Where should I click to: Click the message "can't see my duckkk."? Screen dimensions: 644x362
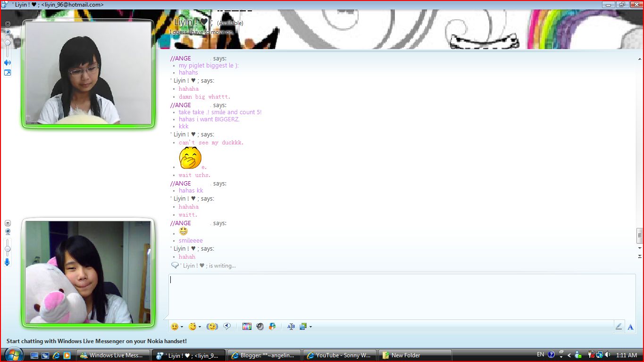[x=211, y=143]
